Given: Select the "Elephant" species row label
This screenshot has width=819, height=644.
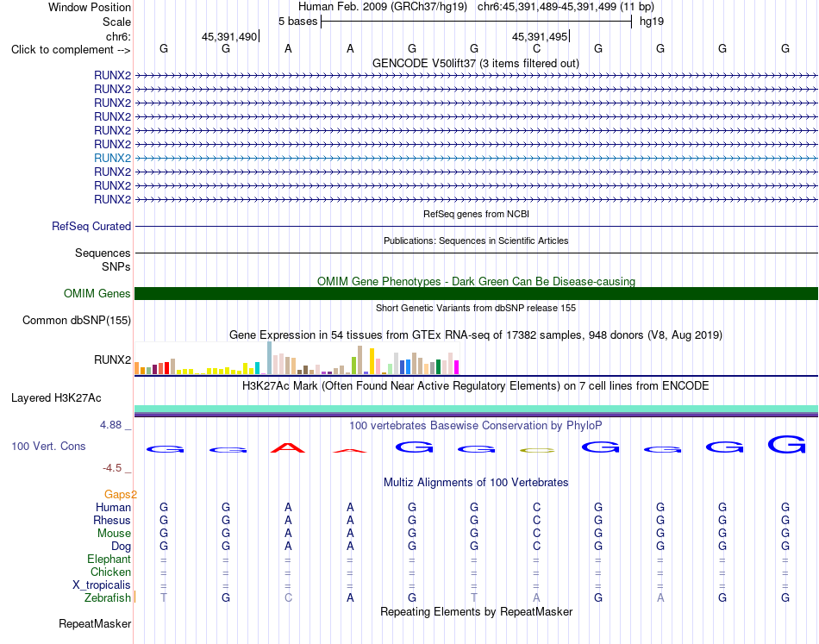Looking at the screenshot, I should 109,559.
